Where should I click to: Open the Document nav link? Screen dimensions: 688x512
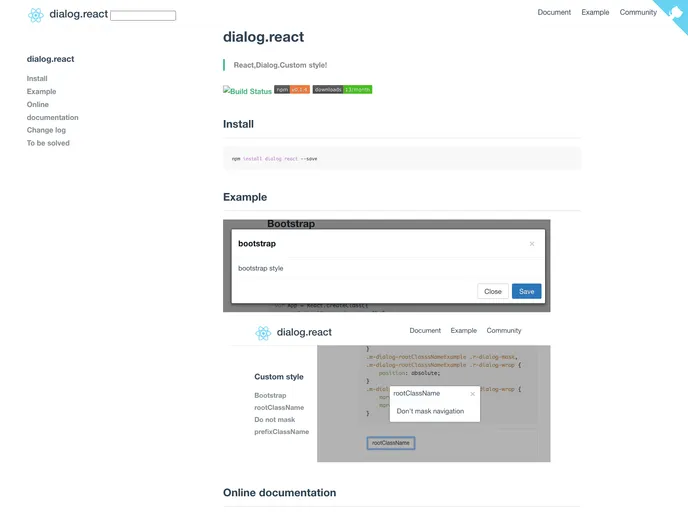[554, 13]
